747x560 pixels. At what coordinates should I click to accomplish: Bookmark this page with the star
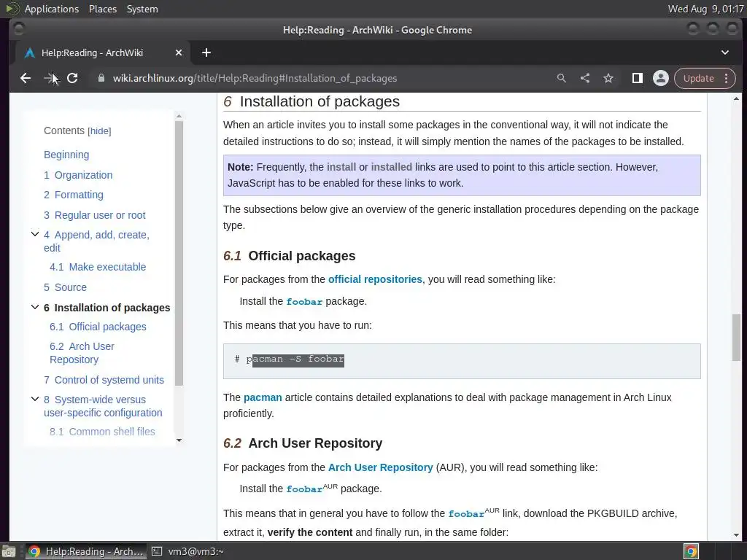point(608,78)
